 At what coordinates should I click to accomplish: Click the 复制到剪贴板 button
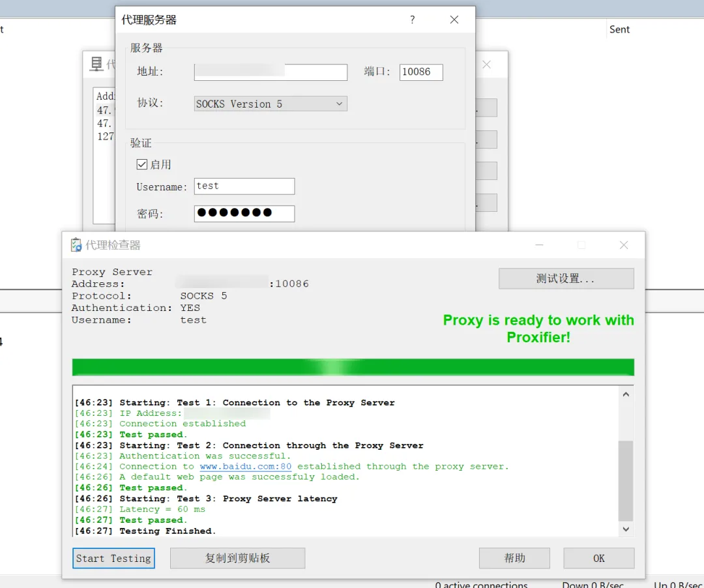point(237,558)
